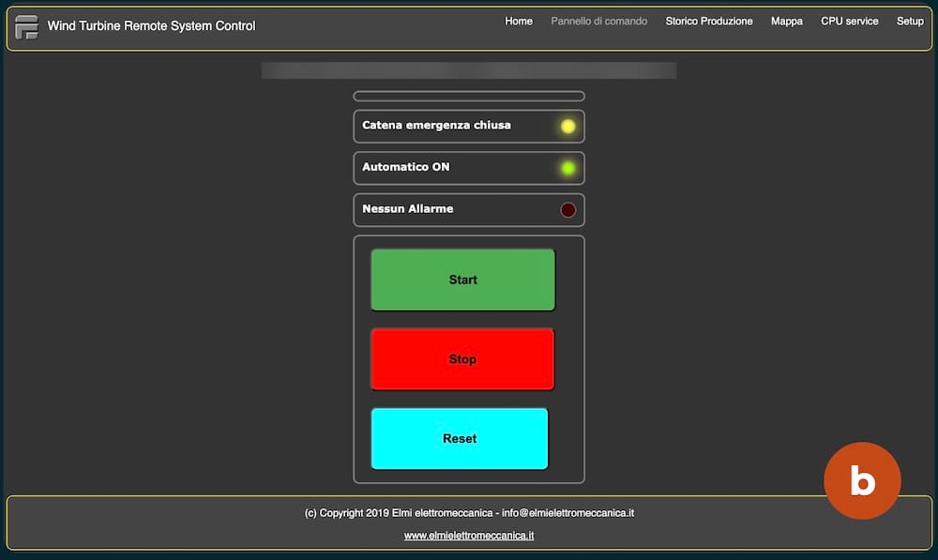Select the Pannello di comando menu item
Image resolution: width=938 pixels, height=560 pixels.
[x=598, y=21]
